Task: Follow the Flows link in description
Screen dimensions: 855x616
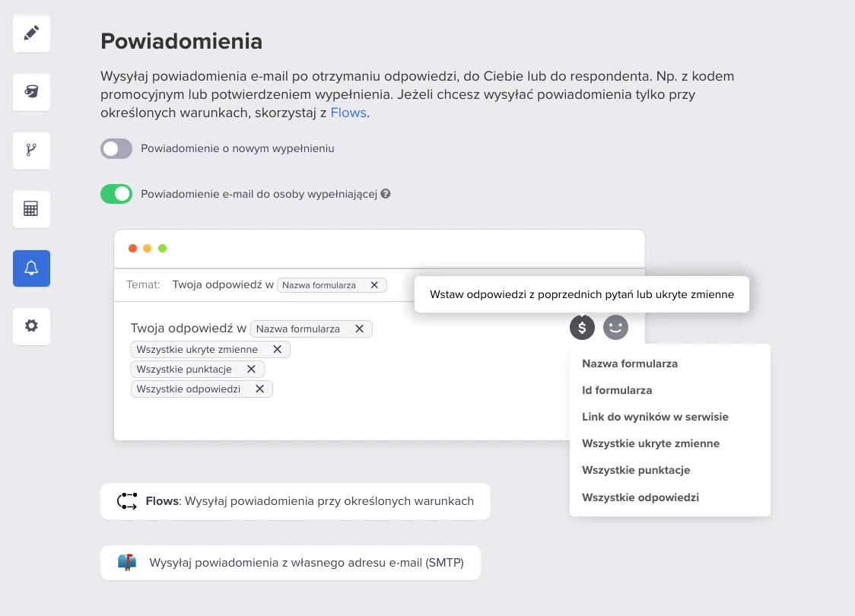Action: coord(348,113)
